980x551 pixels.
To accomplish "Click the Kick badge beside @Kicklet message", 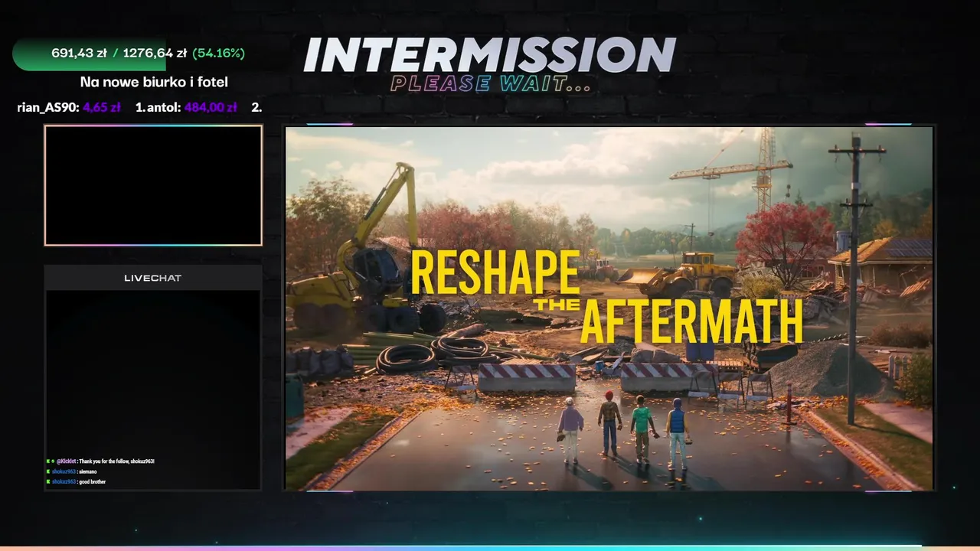I will pyautogui.click(x=48, y=461).
